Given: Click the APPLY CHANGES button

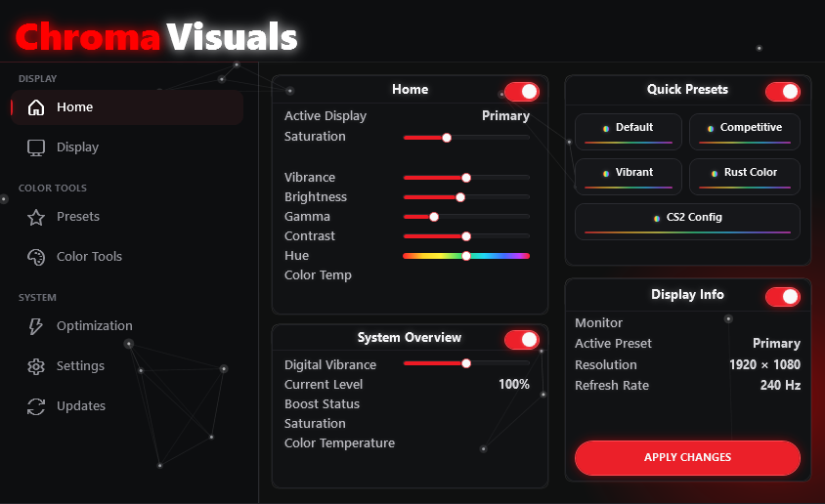Looking at the screenshot, I should 687,458.
